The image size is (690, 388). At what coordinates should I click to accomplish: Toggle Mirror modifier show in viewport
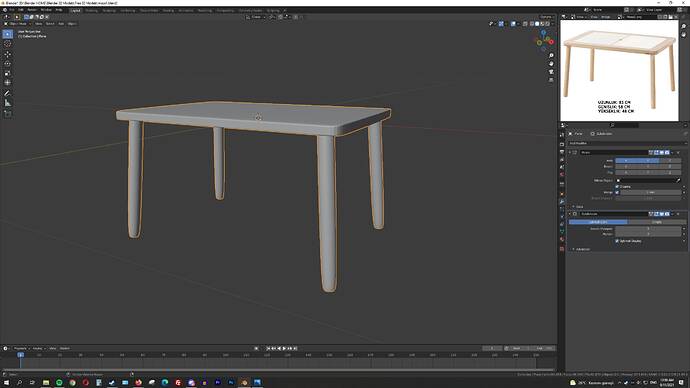point(661,153)
